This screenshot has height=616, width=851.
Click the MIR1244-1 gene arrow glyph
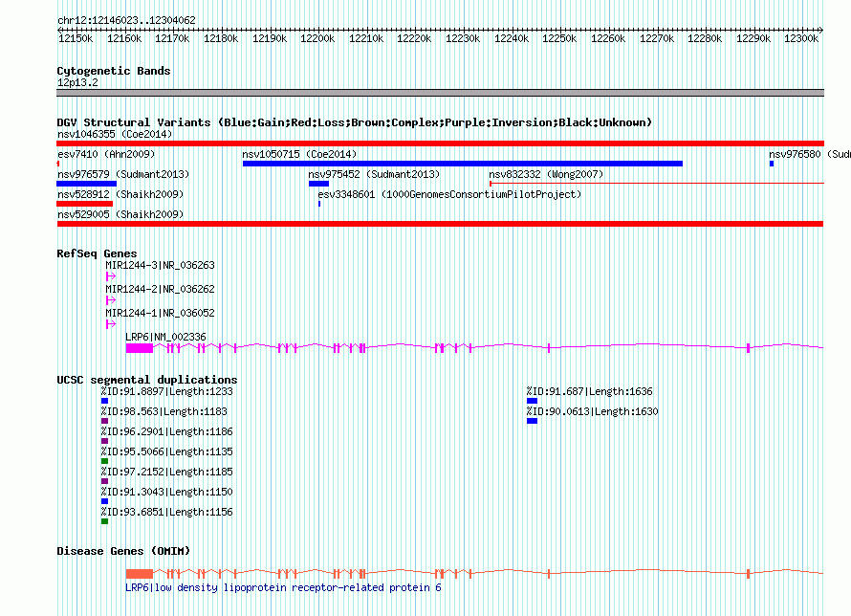coord(111,324)
